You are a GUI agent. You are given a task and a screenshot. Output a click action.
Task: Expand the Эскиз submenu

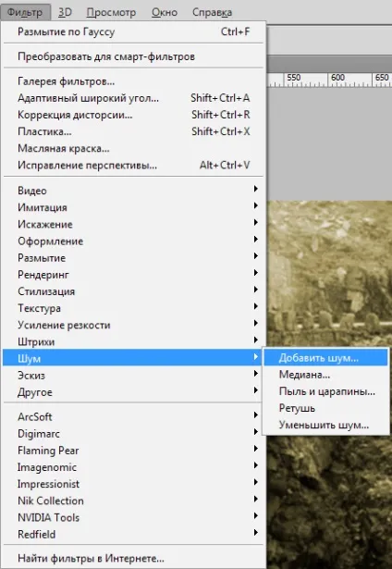click(x=134, y=376)
